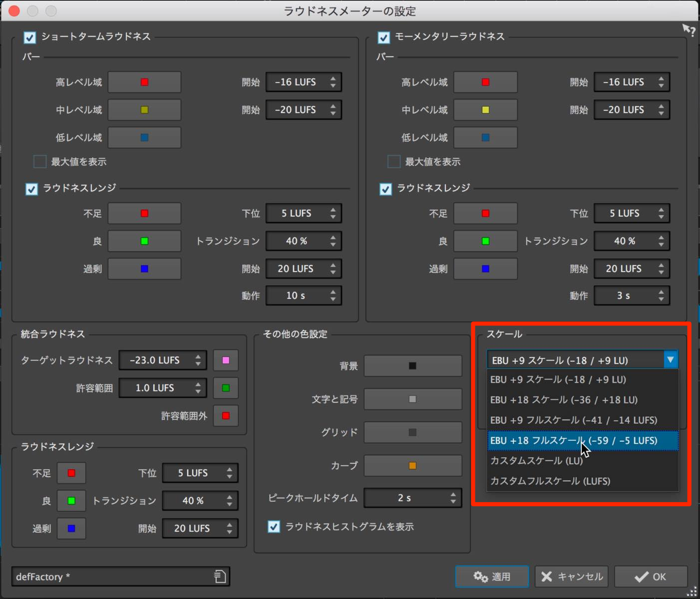Adjust momentary range 開始 20 LUFS stepper

click(x=661, y=269)
